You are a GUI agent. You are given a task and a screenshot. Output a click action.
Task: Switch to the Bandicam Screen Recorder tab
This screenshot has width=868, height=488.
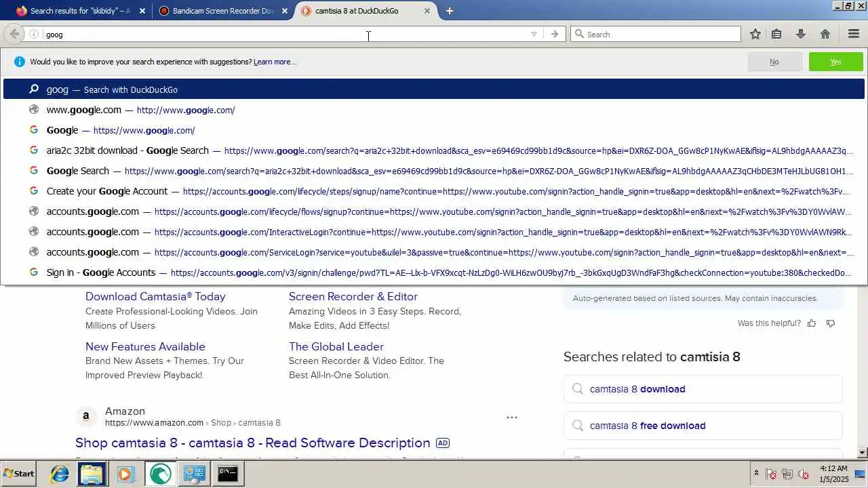[x=223, y=11]
